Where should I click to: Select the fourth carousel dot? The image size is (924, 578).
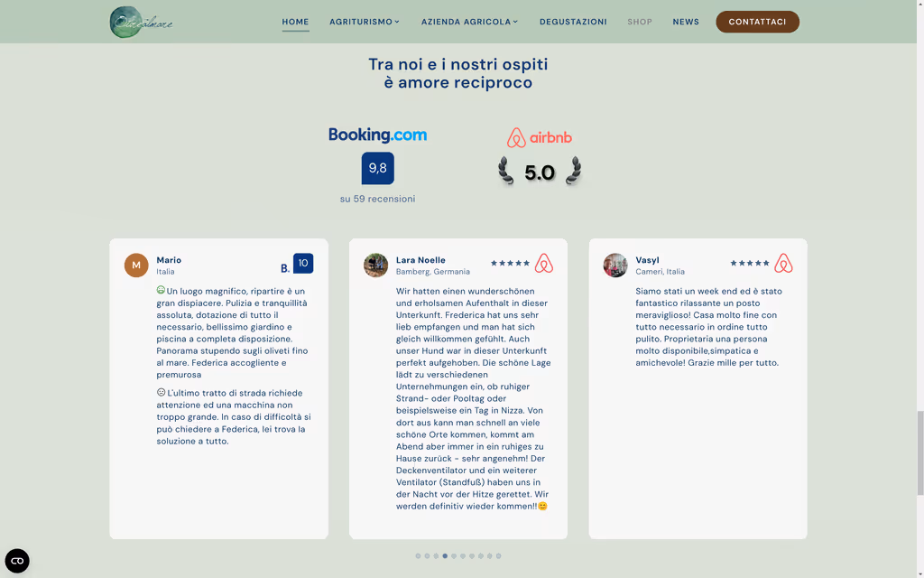point(445,556)
